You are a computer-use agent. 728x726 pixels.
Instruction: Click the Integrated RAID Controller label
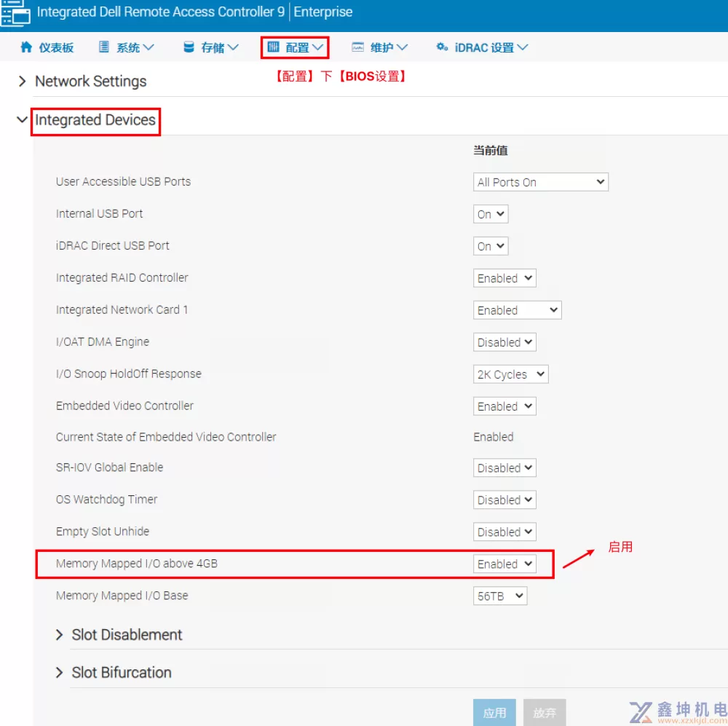pyautogui.click(x=122, y=277)
